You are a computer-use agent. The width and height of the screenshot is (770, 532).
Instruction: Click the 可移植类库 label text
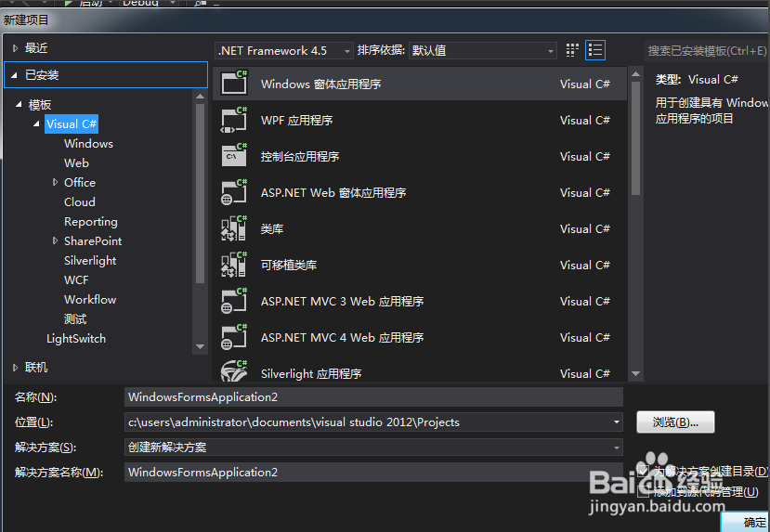(x=289, y=265)
